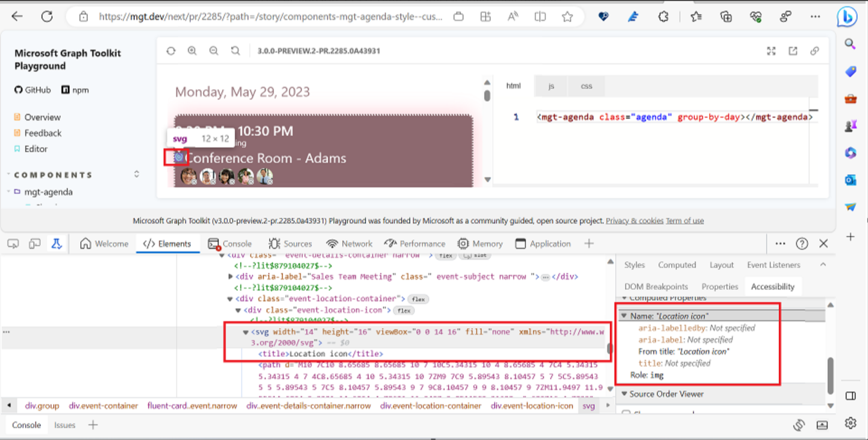Switch to the Console tab in DevTools
The width and height of the screenshot is (868, 440).
click(x=231, y=243)
